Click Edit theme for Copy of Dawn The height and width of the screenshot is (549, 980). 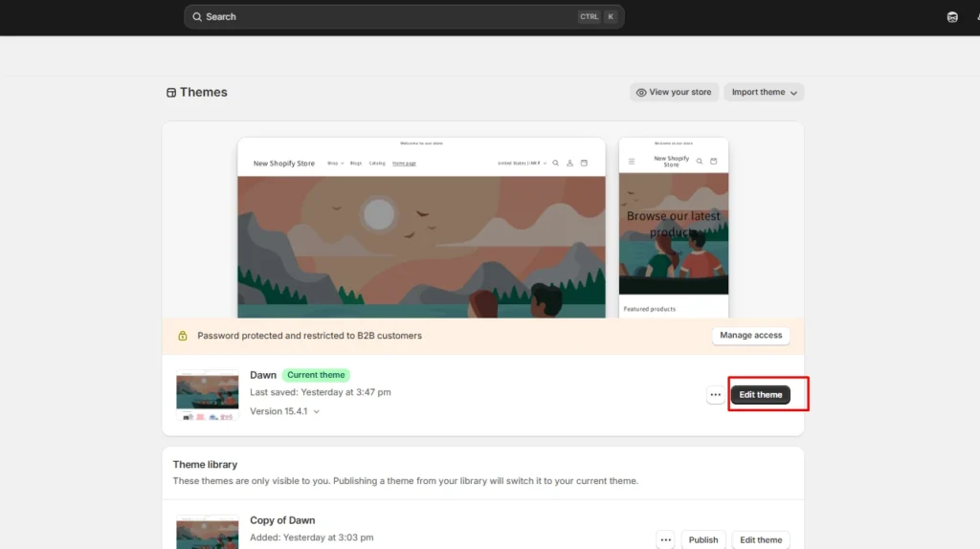point(761,539)
